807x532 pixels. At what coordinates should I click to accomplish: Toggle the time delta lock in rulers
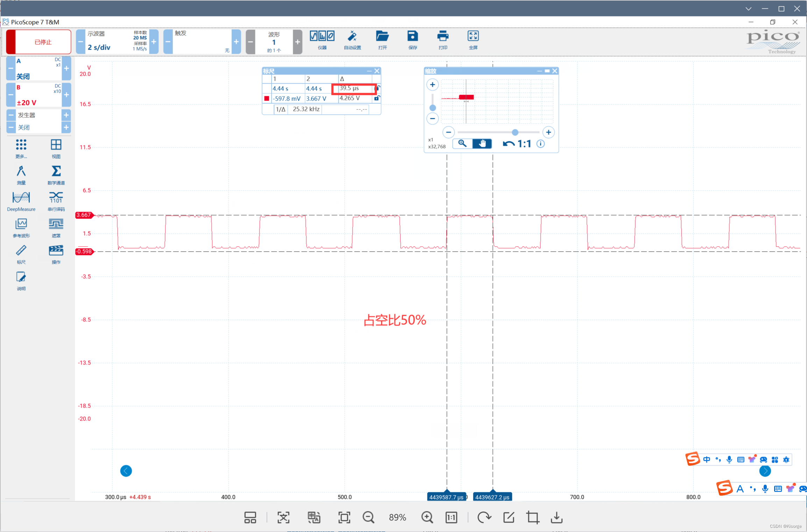(x=378, y=88)
